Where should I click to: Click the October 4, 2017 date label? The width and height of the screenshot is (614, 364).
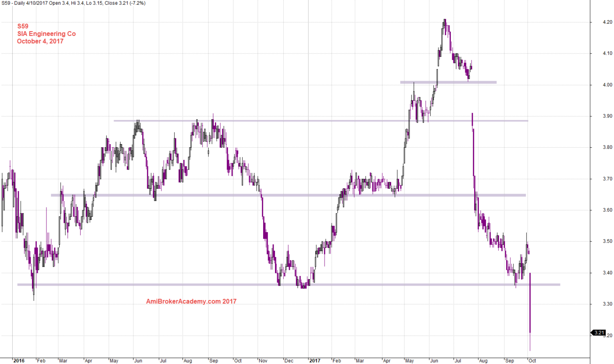coord(40,41)
